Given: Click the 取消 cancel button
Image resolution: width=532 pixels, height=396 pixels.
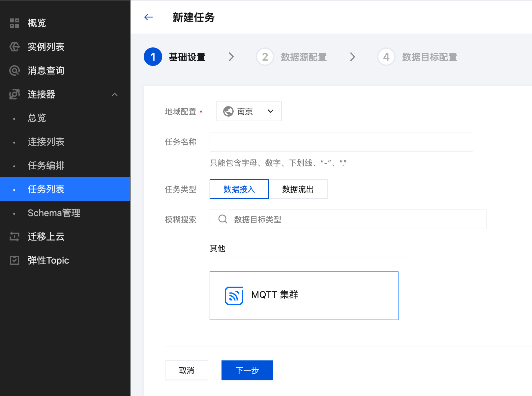Looking at the screenshot, I should [x=187, y=370].
